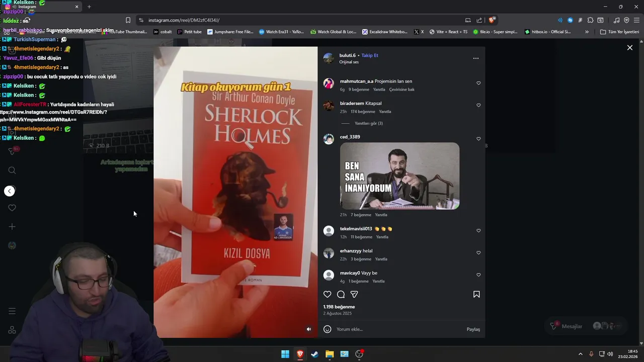Create a new post with the plus icon
644x362 pixels.
point(12,227)
